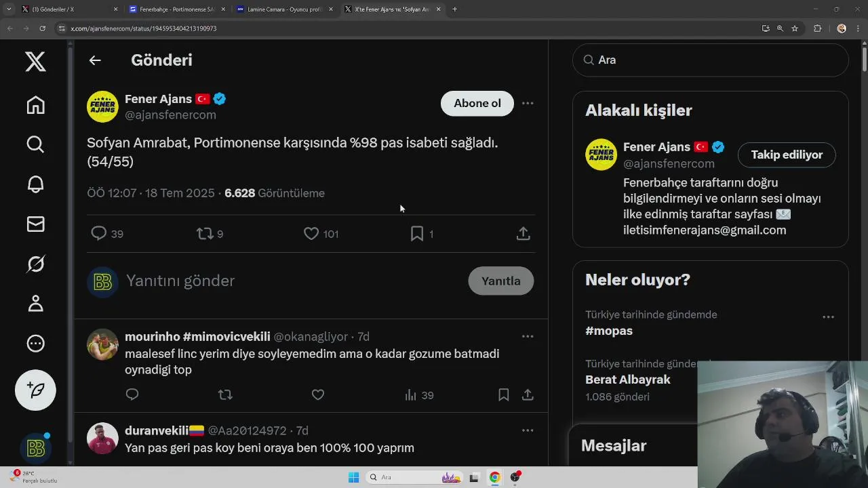Click the page vertical scrollbar thumb
Screen dimensions: 868x488
point(864,60)
